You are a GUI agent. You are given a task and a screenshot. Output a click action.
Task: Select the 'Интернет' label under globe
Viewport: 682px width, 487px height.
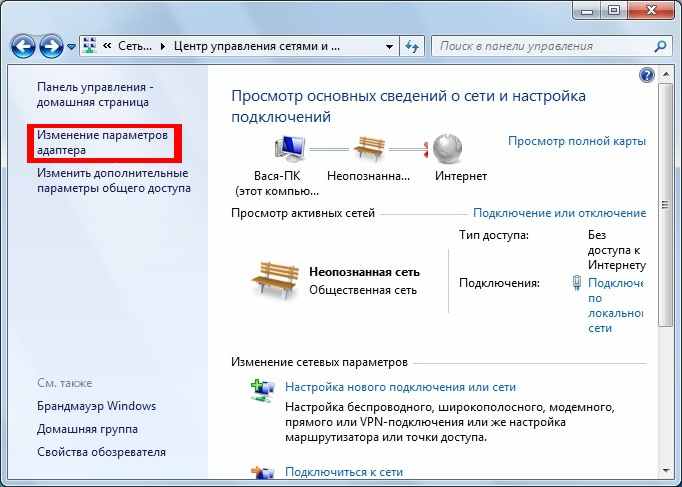[461, 176]
